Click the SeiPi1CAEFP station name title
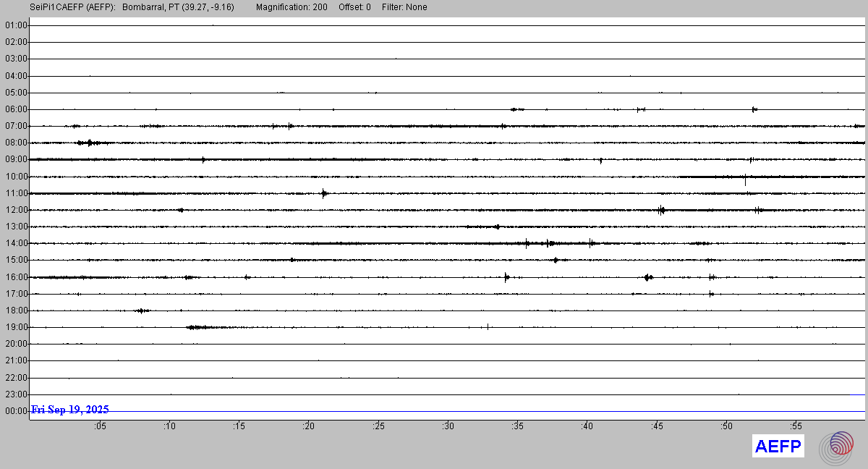The width and height of the screenshot is (868, 469). (72, 7)
